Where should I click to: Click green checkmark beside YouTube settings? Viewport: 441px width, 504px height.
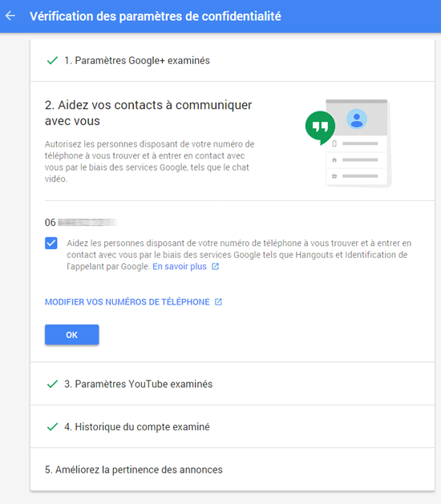tap(52, 384)
